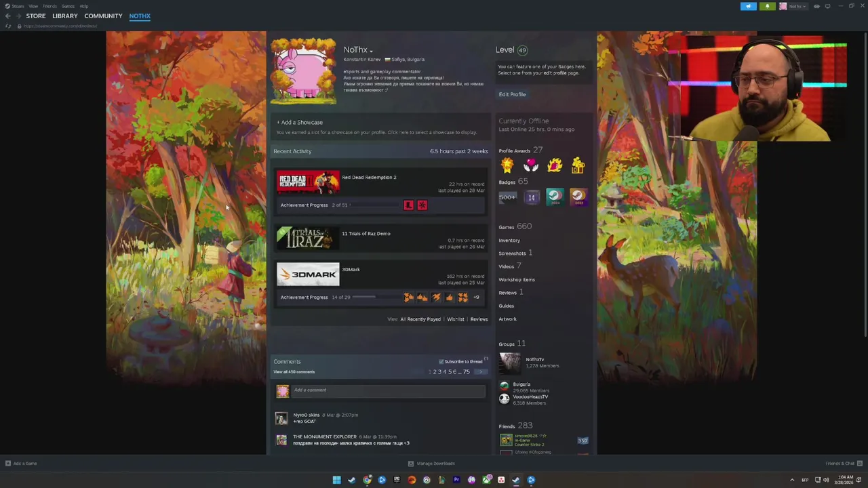
Task: Open the Friends & Chat panel
Action: click(844, 464)
